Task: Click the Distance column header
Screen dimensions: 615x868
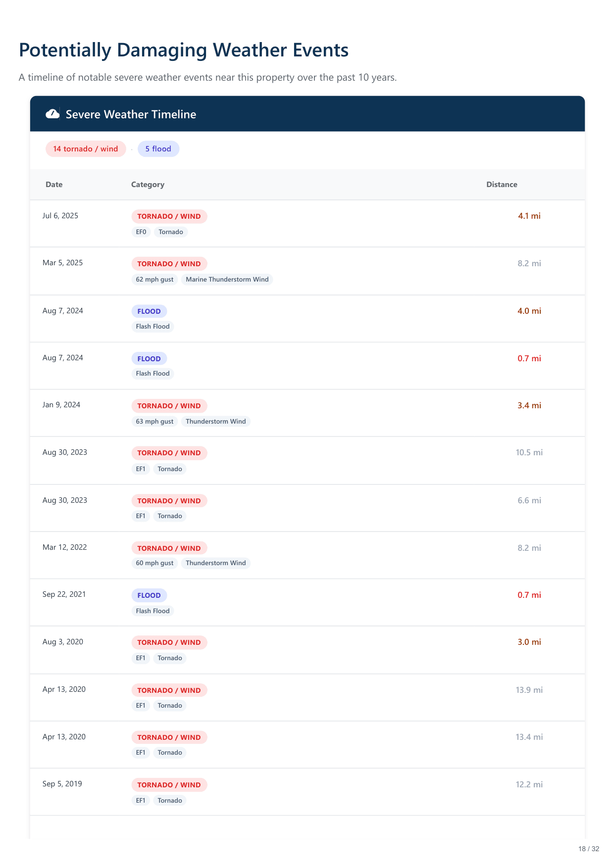Action: [502, 185]
